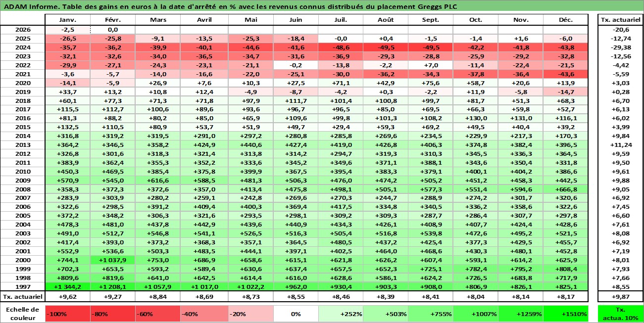Click the table title mentioning Greggs PLC

pyautogui.click(x=230, y=6)
